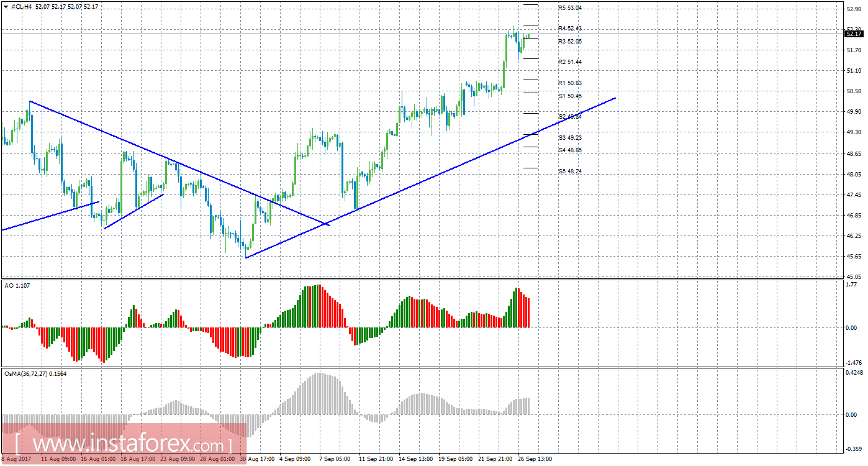The width and height of the screenshot is (868, 466).
Task: Click the 18 Aug 17:00 time label
Action: point(138,459)
